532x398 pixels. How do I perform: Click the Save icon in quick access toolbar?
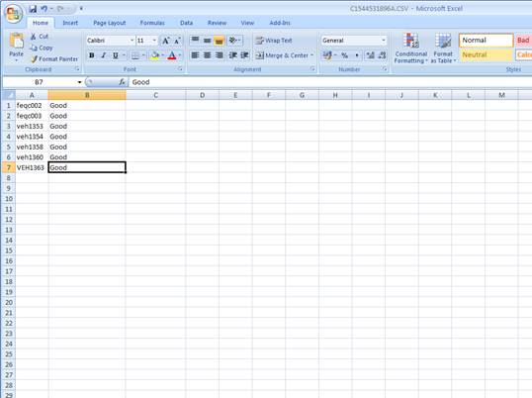tap(33, 9)
